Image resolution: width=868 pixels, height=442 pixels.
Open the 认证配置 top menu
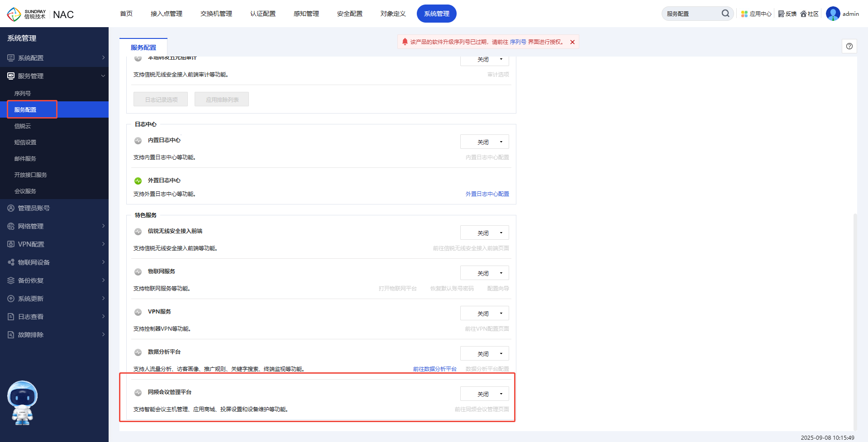(x=263, y=14)
